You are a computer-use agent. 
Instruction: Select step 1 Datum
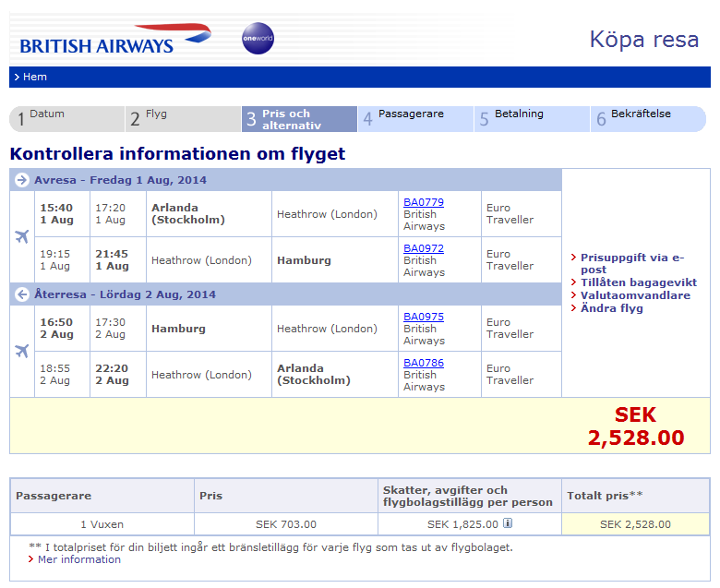coord(67,119)
